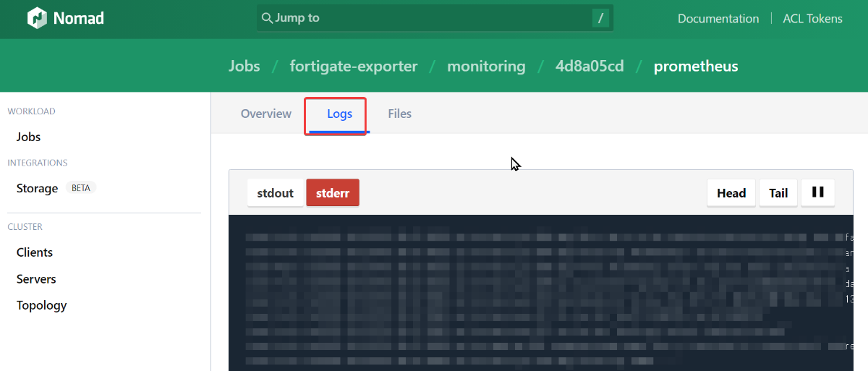This screenshot has width=868, height=371.
Task: Click the CLUSTER section label
Action: (x=25, y=226)
